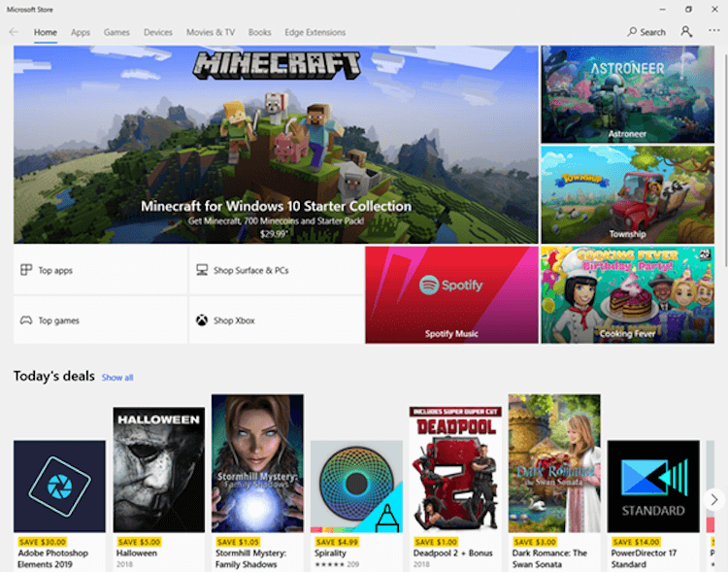Click the "SAVE $1.05" badge
The image size is (728, 572).
point(238,542)
